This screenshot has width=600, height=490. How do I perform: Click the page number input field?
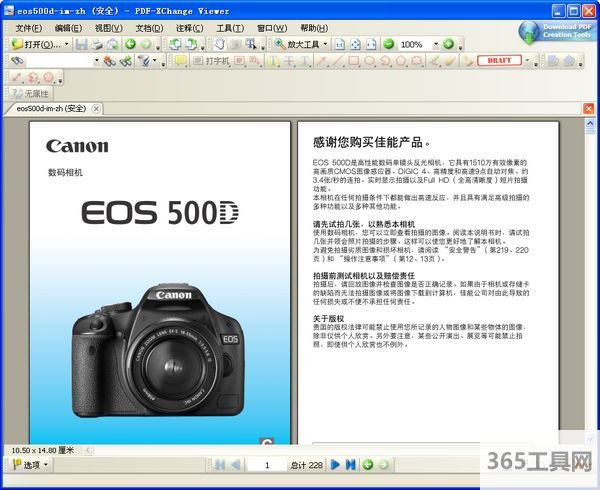pos(267,465)
